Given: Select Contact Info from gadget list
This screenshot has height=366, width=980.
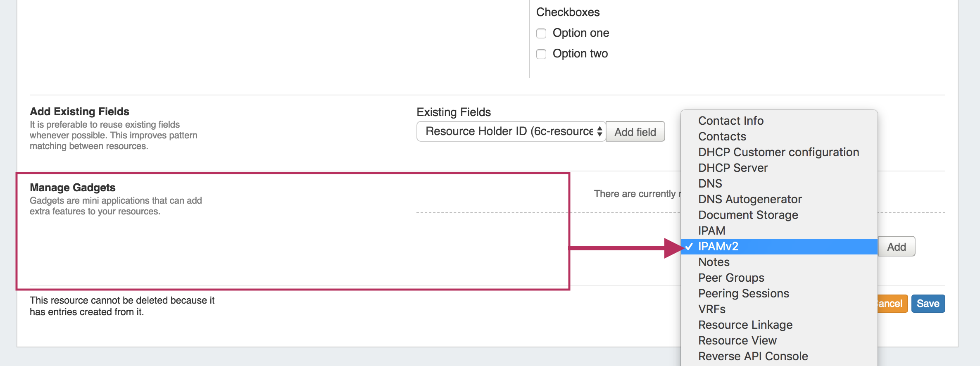Looking at the screenshot, I should 730,121.
